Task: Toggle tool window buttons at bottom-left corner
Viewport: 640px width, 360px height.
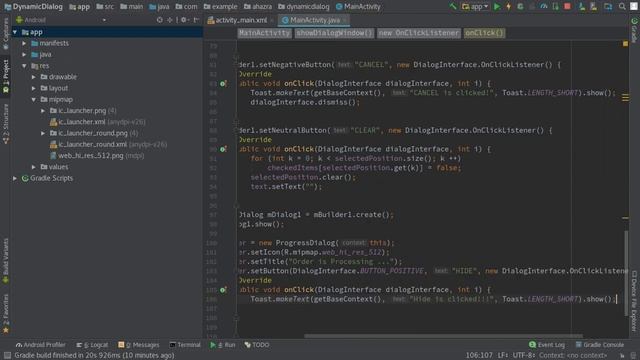Action: pos(7,356)
